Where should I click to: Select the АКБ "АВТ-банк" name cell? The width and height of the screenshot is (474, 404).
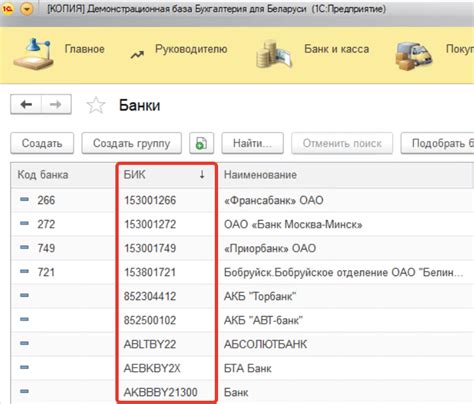263,320
